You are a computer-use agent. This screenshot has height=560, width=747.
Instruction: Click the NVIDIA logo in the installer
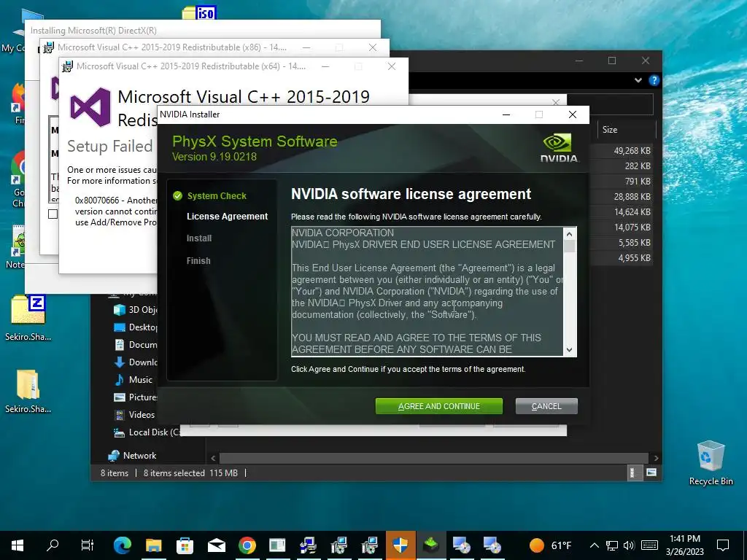(559, 148)
